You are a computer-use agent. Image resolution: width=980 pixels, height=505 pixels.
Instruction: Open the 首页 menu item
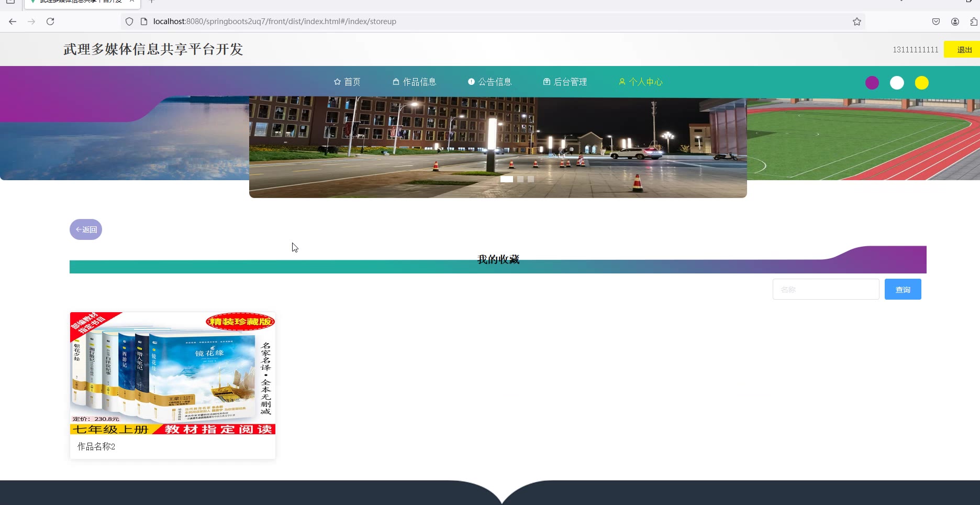pos(347,82)
